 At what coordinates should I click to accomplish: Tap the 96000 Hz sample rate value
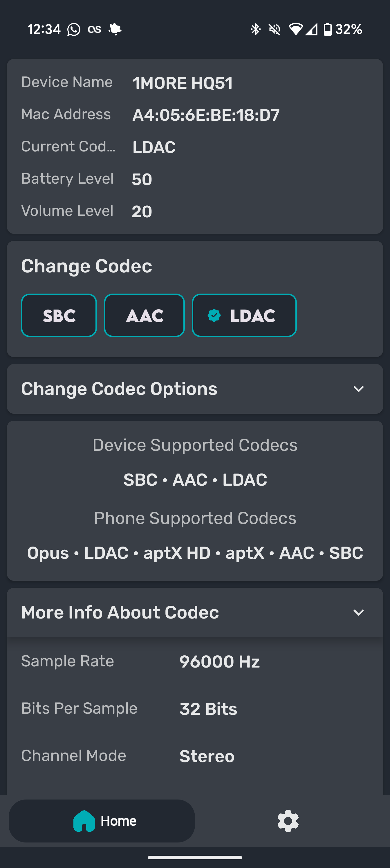click(219, 661)
